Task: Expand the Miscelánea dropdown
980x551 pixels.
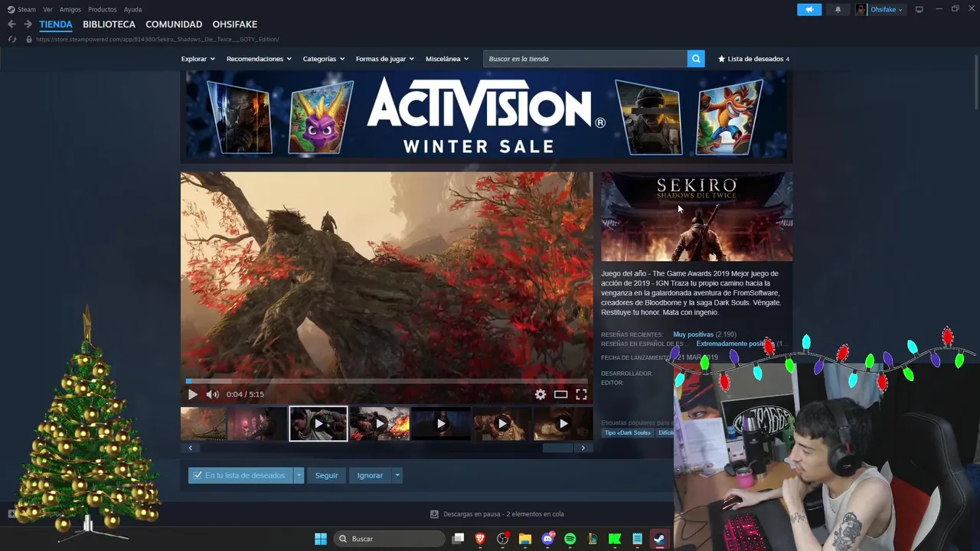Action: pyautogui.click(x=447, y=59)
